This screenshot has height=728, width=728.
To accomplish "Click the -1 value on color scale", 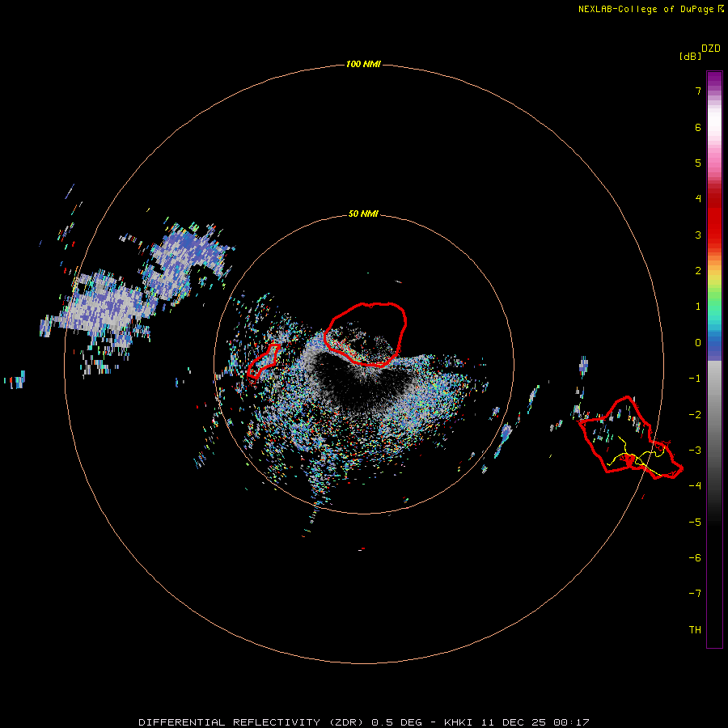I will pos(695,379).
